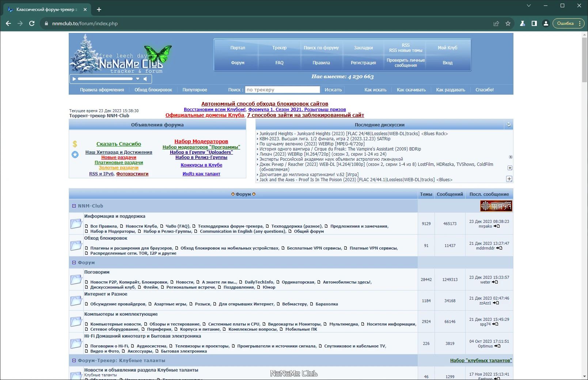Open the Компьютеры и комплектующие folder icon

[x=76, y=321]
